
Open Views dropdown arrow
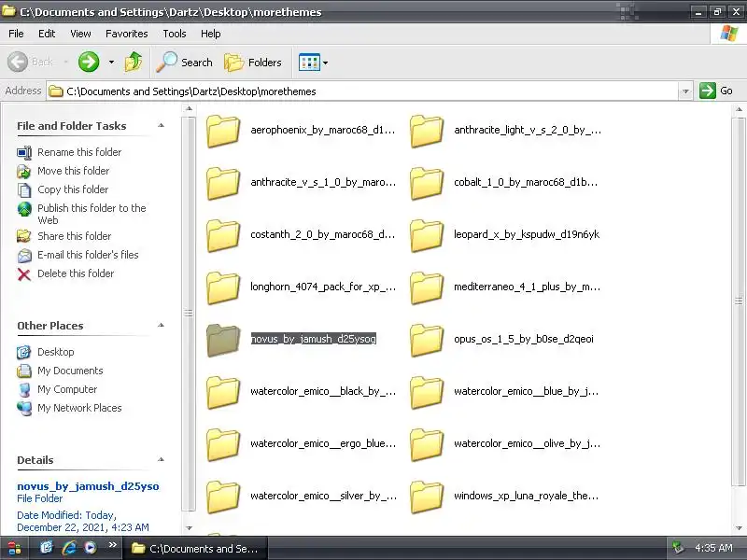(x=325, y=63)
